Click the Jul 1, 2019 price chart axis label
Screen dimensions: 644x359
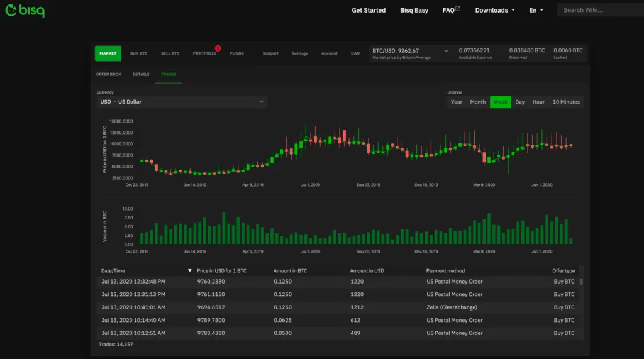click(311, 185)
